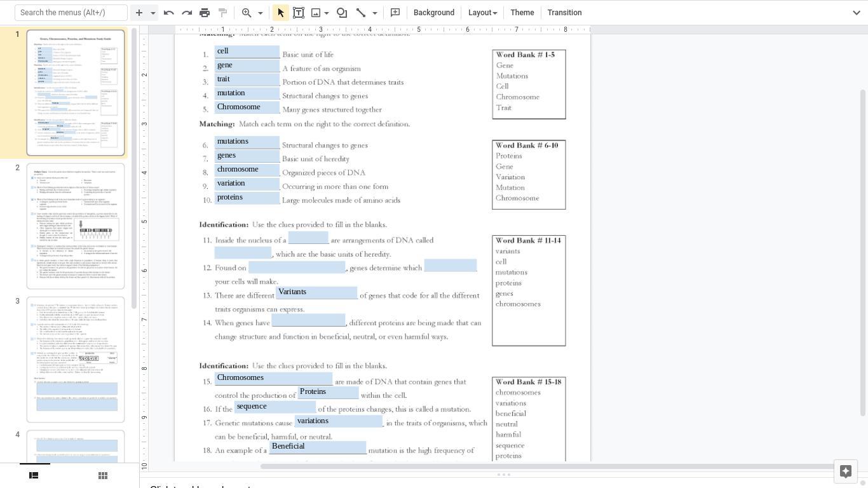This screenshot has height=488, width=868.
Task: Undo the last action
Action: [x=169, y=13]
